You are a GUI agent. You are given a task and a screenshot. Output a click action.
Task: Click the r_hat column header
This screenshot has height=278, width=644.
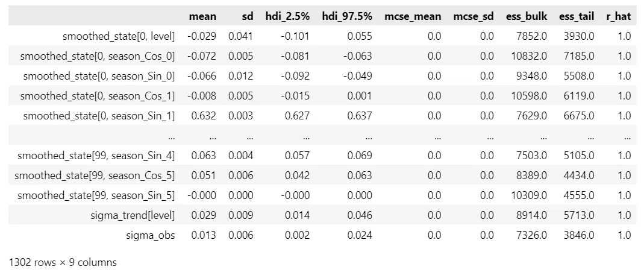619,17
